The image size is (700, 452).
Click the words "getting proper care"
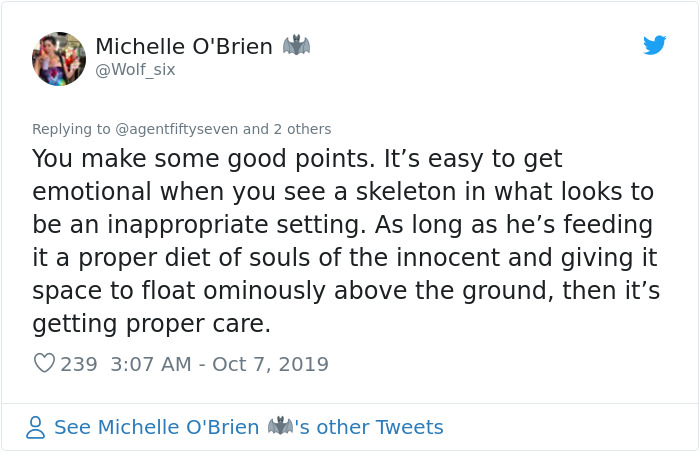[150, 325]
